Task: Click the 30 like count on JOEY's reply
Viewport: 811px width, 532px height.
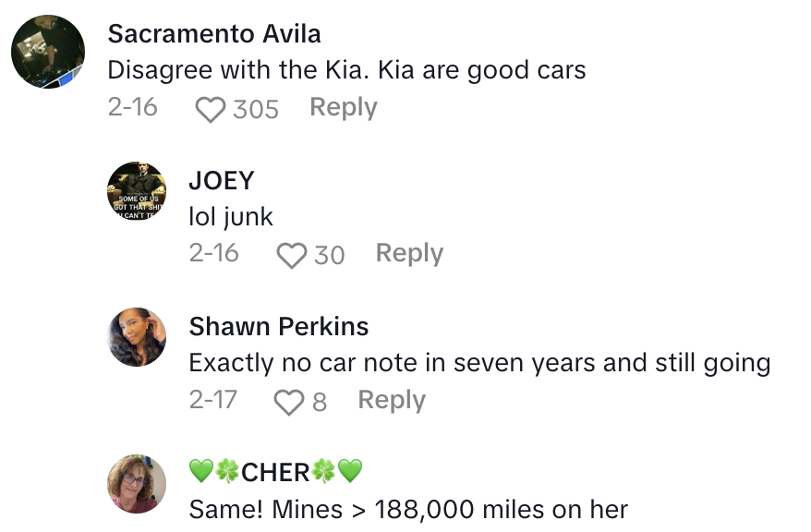Action: 329,255
